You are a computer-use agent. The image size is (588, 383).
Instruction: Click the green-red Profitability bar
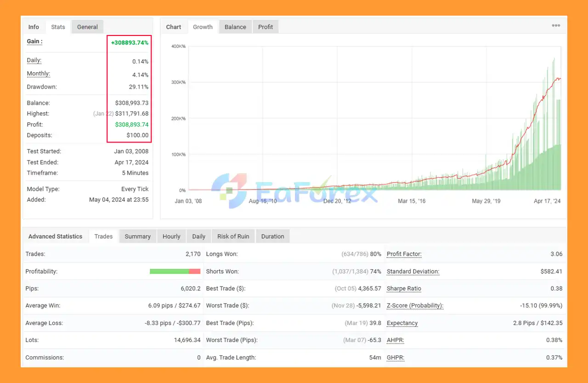[x=175, y=271]
